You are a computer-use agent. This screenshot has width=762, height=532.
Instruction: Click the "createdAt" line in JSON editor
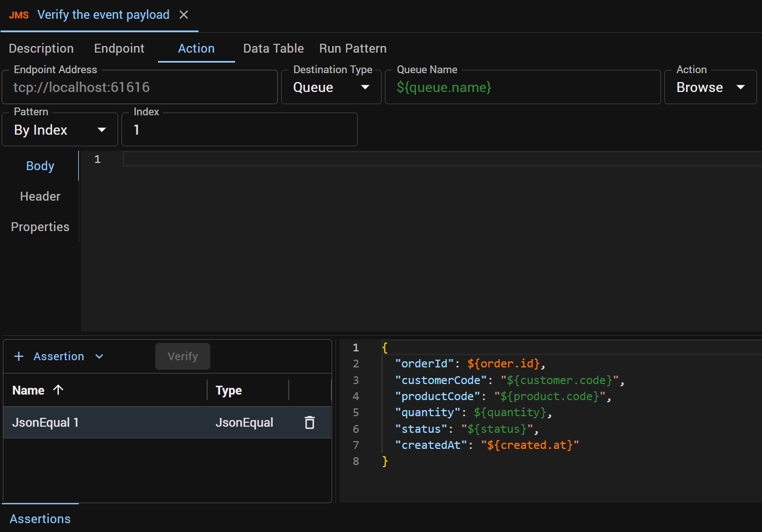(487, 445)
